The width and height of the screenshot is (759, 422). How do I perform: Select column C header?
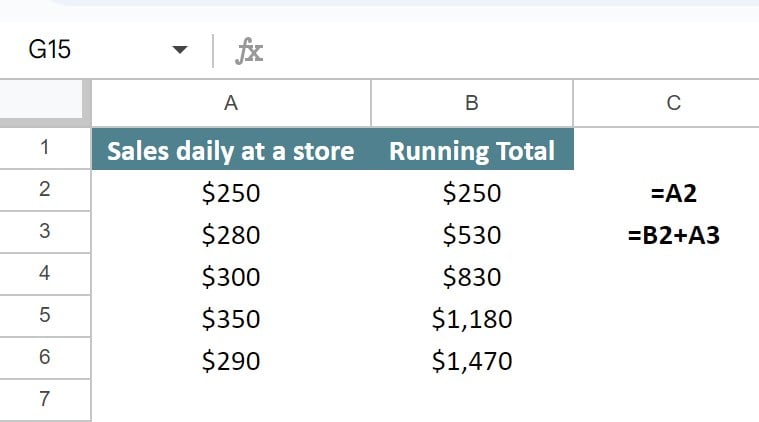click(x=672, y=103)
